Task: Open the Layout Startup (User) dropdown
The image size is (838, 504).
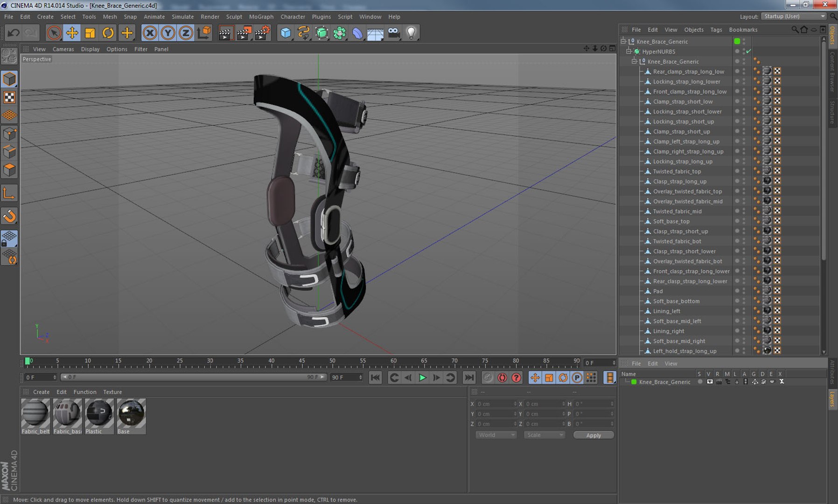Action: coord(795,16)
